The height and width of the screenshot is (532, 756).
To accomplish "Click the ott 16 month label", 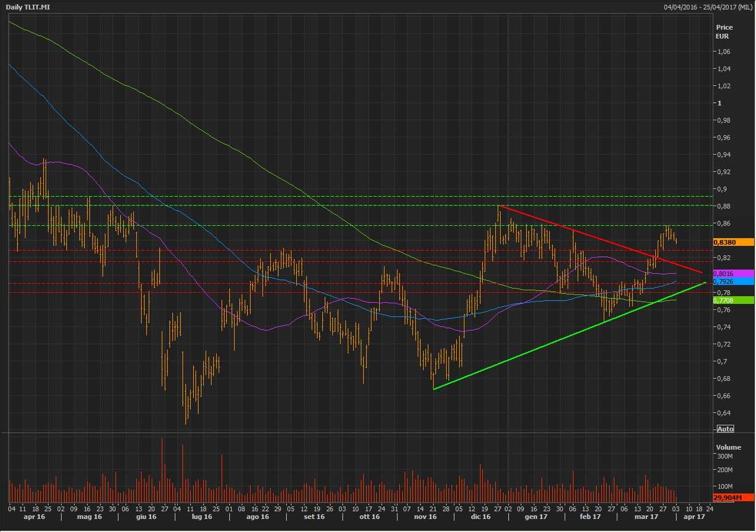I will [369, 517].
